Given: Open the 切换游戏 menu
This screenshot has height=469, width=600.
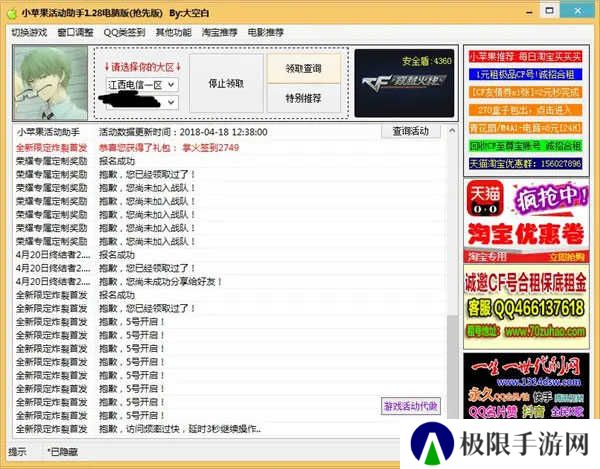Looking at the screenshot, I should coord(29,33).
